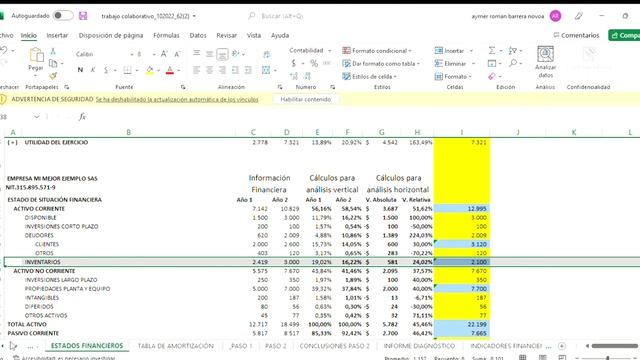Open the Inicio ribbon tab
This screenshot has height=360, width=640.
(29, 36)
